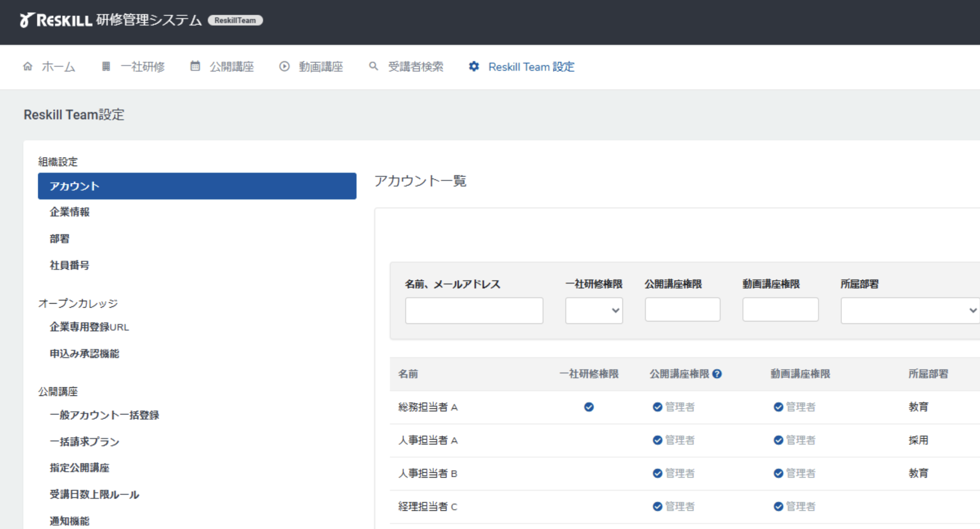The image size is (980, 529).
Task: Open 企業専用登録URL in the sidebar
Action: tap(89, 327)
